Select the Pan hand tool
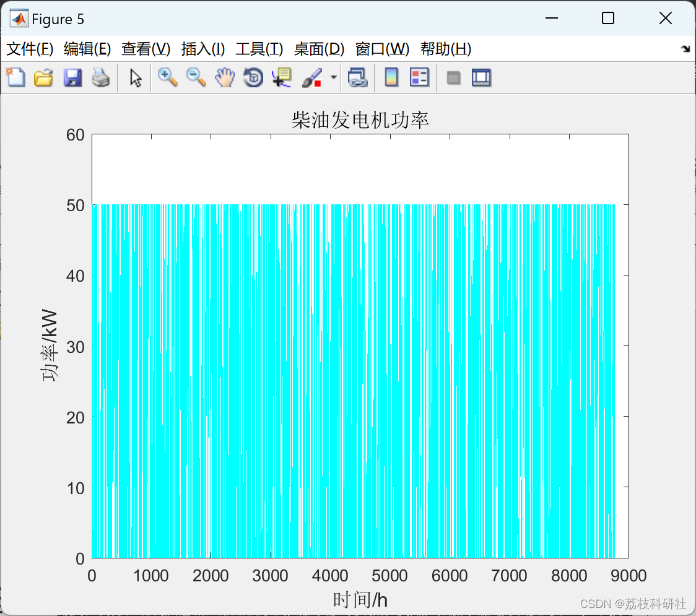Image resolution: width=696 pixels, height=616 pixels. [225, 77]
